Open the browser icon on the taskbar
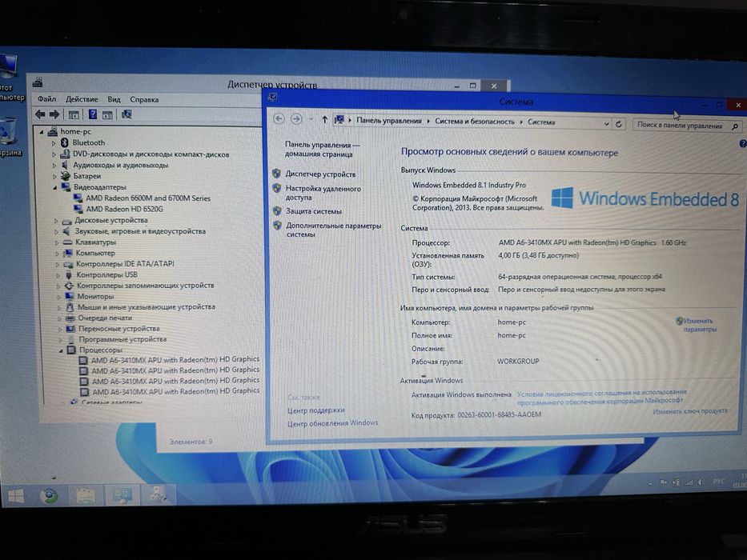Image resolution: width=747 pixels, height=560 pixels. (49, 496)
